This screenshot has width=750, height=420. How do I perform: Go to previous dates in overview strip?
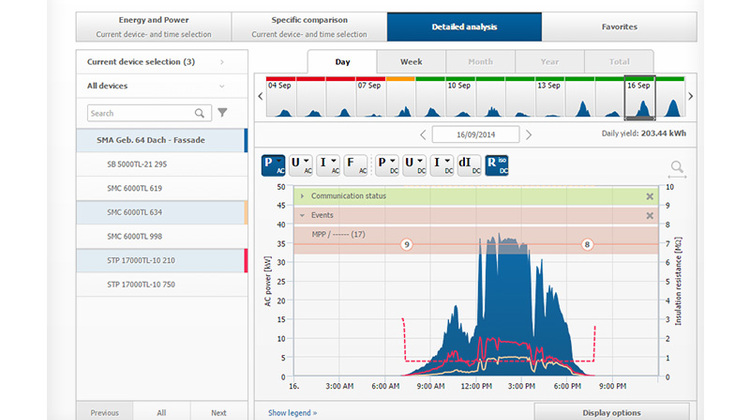coord(260,96)
